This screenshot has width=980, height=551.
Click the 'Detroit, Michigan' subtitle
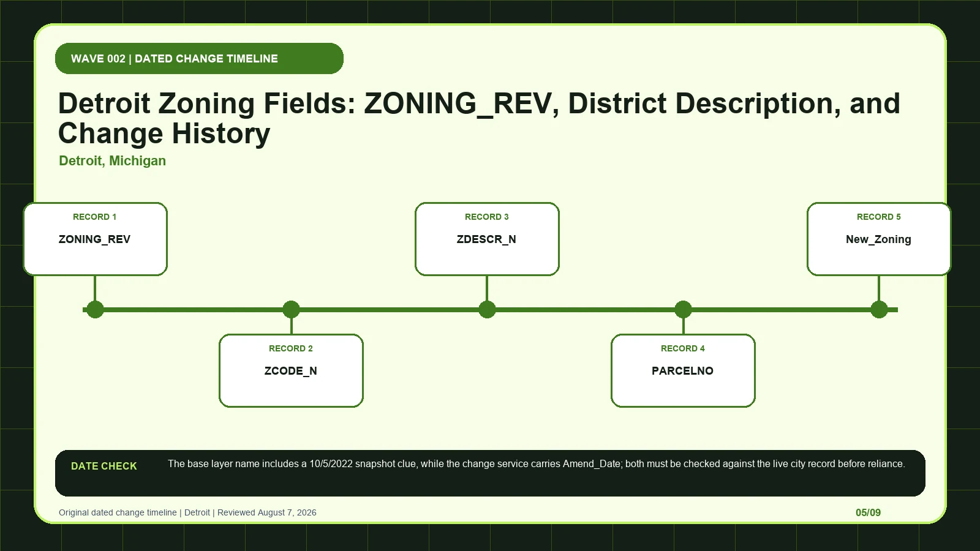pos(112,160)
